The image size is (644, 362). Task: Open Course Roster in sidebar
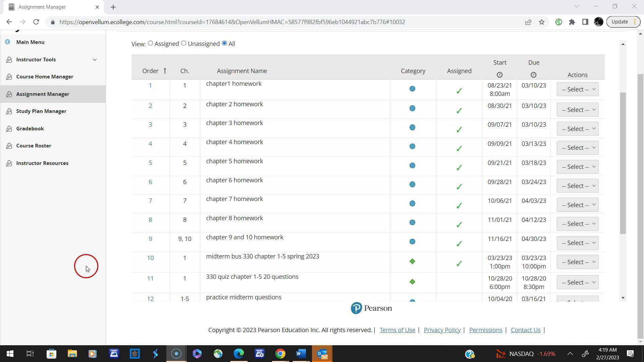point(34,146)
